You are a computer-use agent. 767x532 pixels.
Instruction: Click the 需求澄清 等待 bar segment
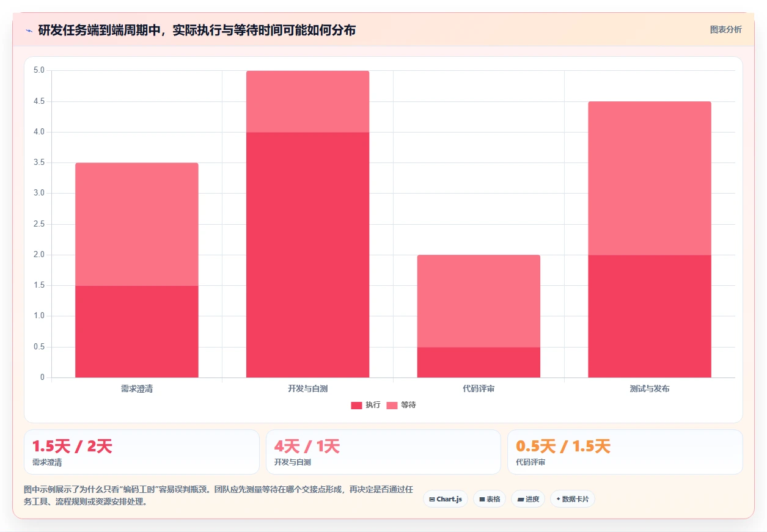pos(137,224)
